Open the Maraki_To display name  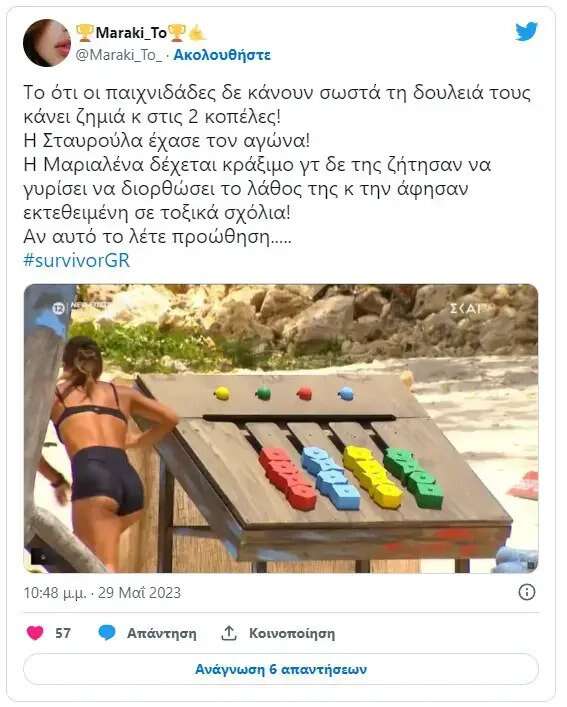pos(131,32)
